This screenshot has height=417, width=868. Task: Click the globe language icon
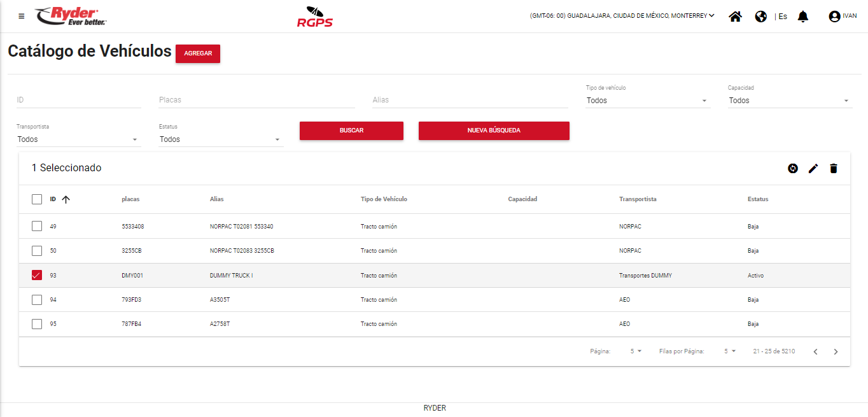coord(760,17)
